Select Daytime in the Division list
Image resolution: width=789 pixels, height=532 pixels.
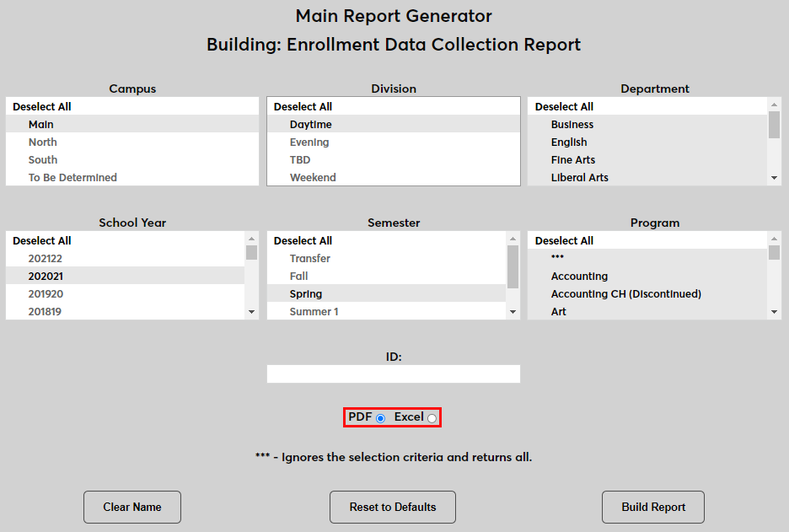point(394,124)
